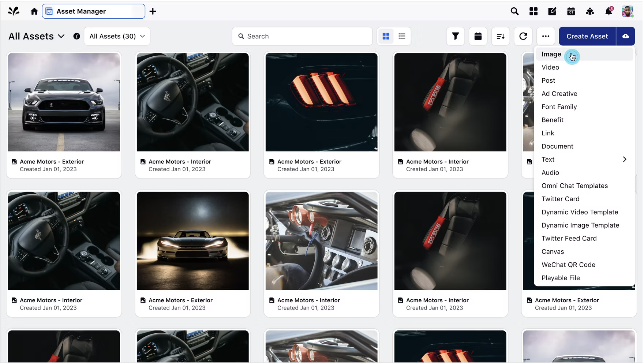Select Twitter Feed Card option
Screen dimensions: 644x363
(x=584, y=239)
